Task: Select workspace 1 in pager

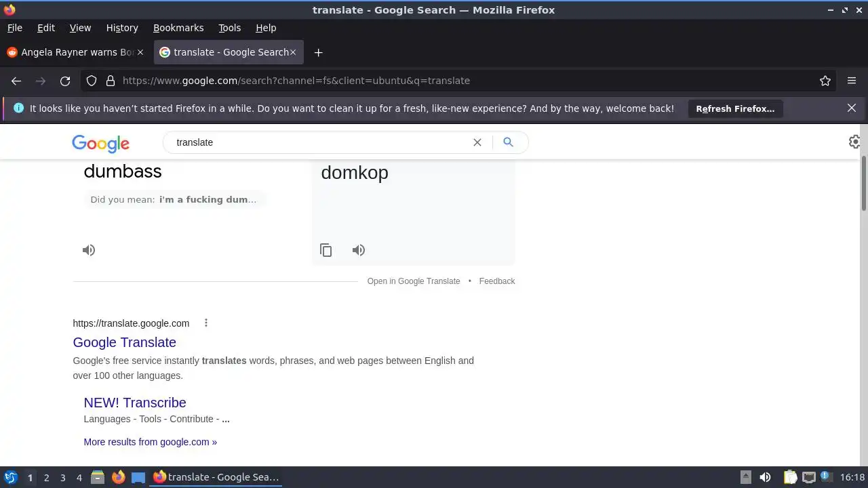Action: coord(30,478)
